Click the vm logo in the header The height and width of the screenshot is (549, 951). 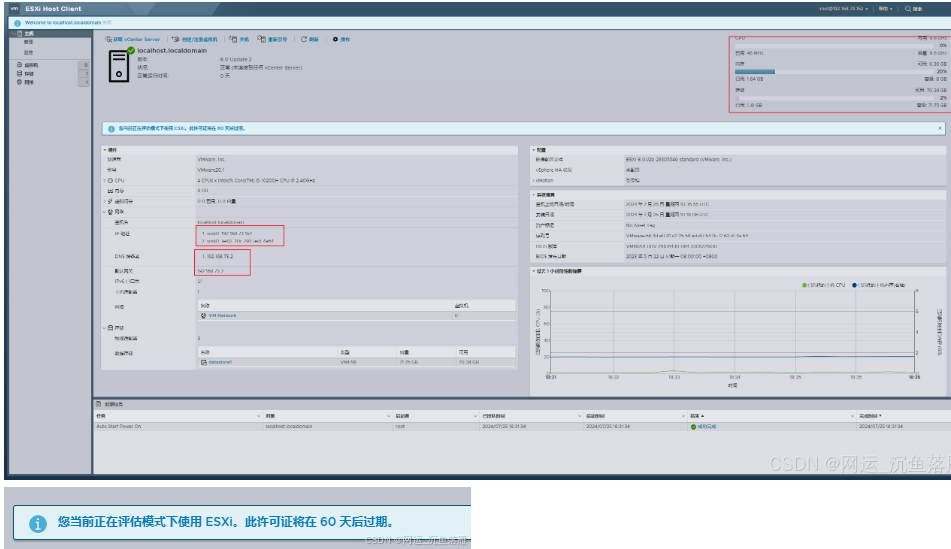click(x=14, y=8)
